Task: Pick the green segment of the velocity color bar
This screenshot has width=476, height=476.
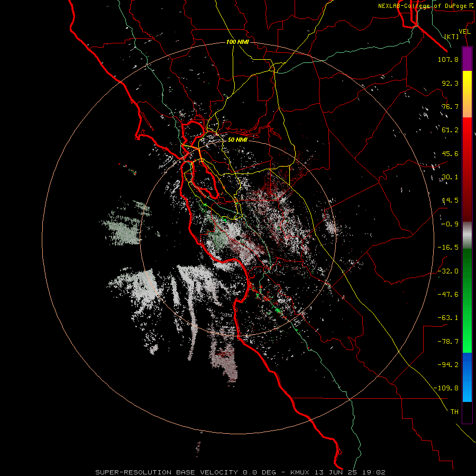Action: pos(467,300)
